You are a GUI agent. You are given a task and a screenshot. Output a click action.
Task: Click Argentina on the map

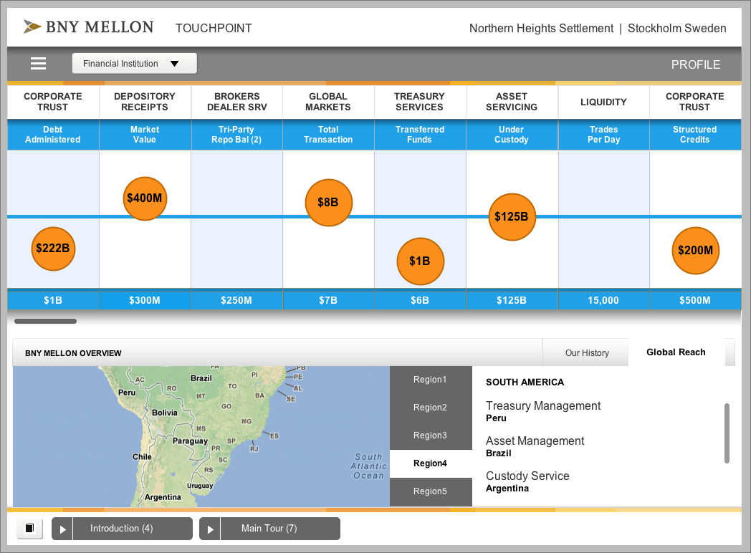(163, 497)
